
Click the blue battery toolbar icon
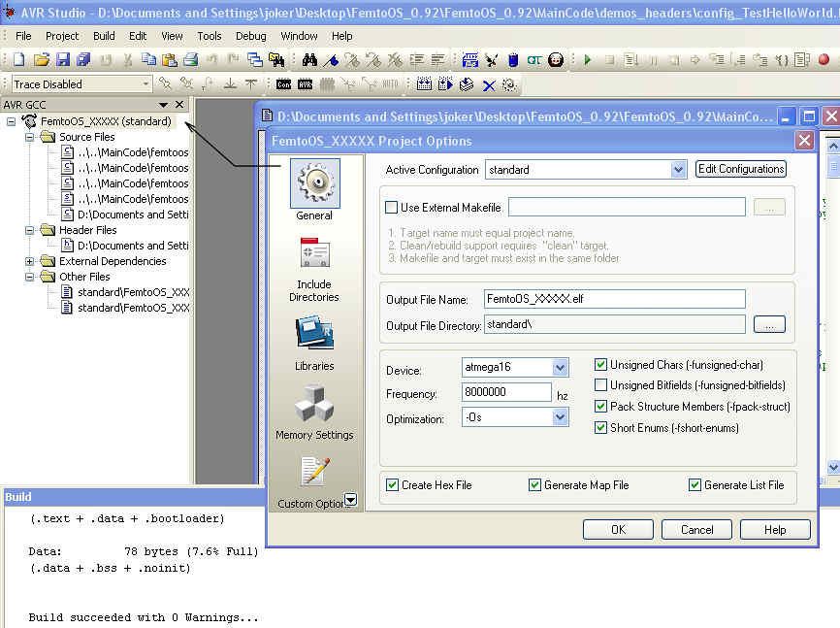coord(513,59)
